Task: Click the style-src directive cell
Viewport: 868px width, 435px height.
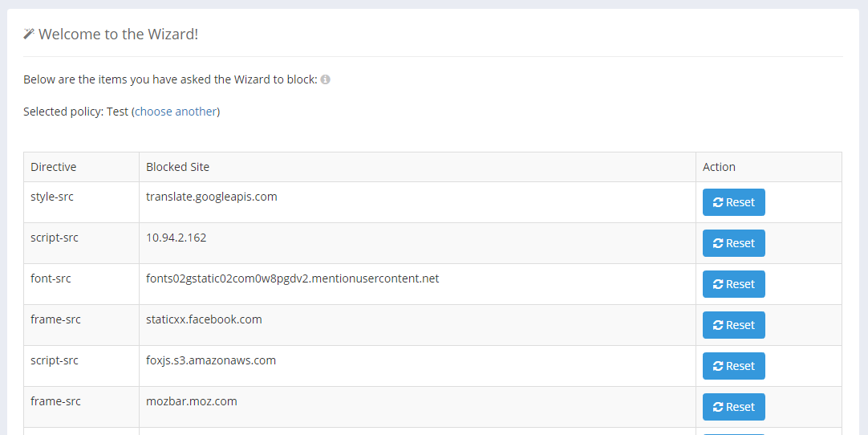Action: 52,197
